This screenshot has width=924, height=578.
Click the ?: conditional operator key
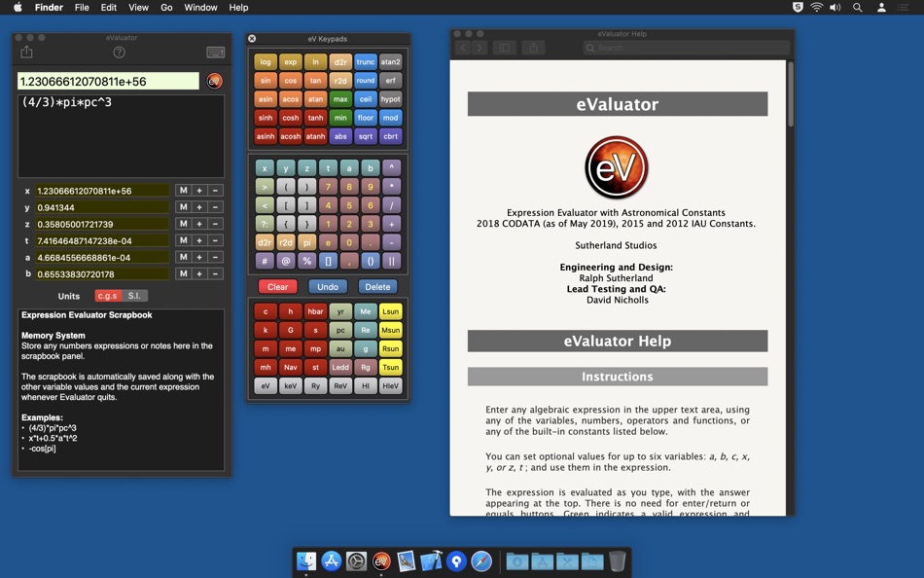click(265, 224)
